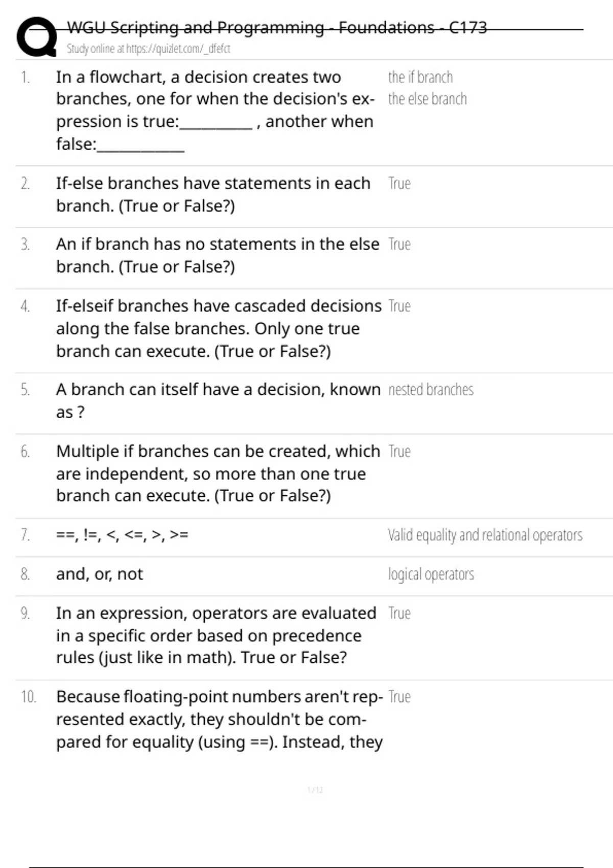Select the answer "the if branch"
The width and height of the screenshot is (613, 868).
point(420,77)
